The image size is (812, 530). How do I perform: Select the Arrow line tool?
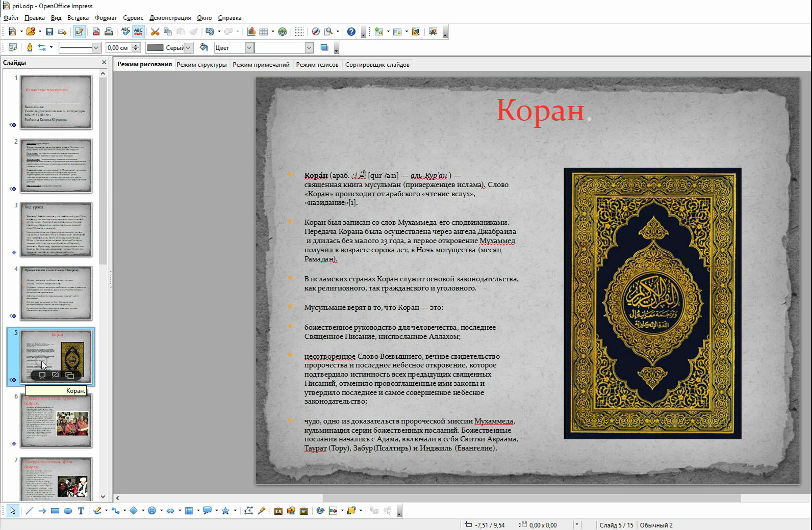click(42, 511)
